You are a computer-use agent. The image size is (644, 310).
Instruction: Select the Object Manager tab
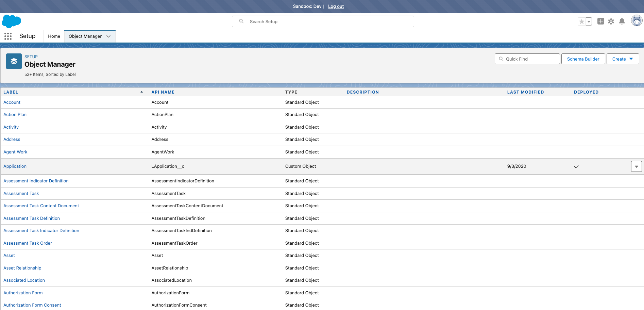[85, 36]
